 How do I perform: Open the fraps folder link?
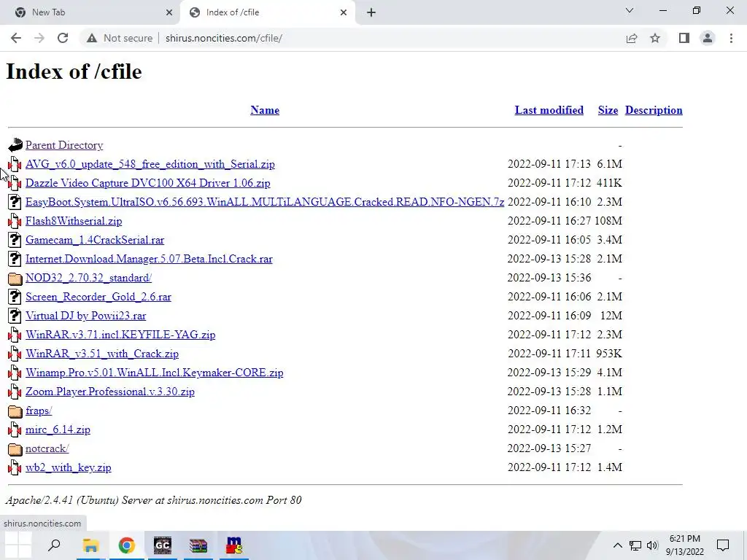coord(39,411)
